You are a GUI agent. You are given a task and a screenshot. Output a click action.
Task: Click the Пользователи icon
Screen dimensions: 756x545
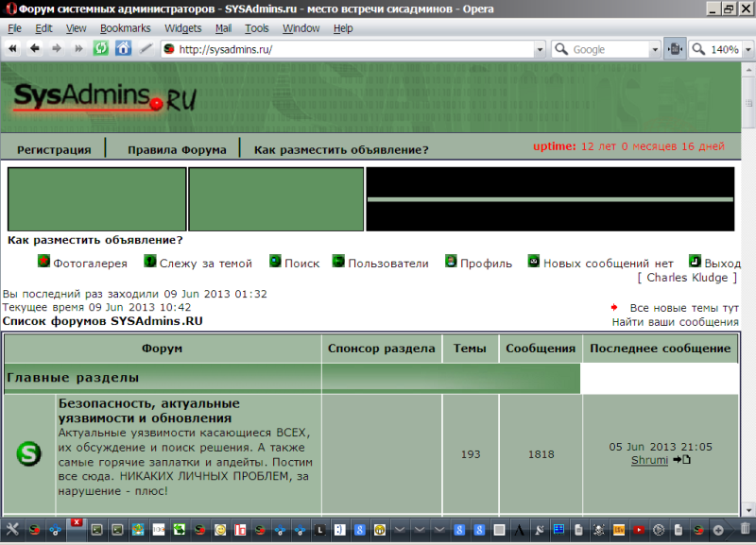338,261
